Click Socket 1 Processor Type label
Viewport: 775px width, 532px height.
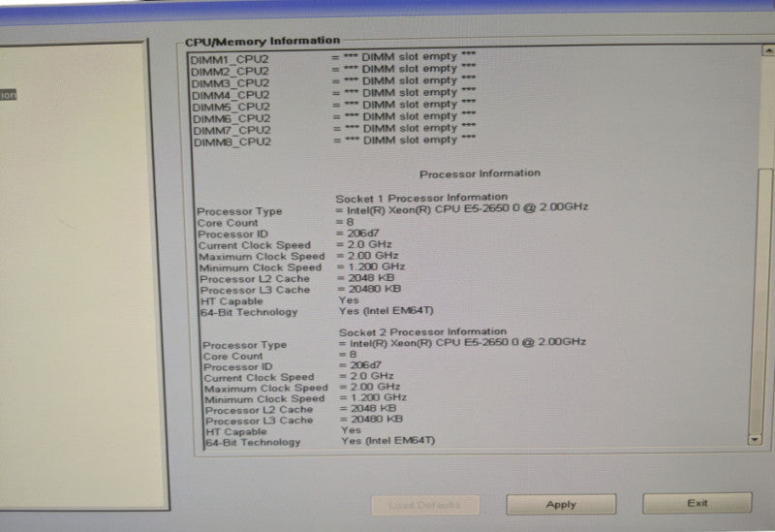click(239, 211)
